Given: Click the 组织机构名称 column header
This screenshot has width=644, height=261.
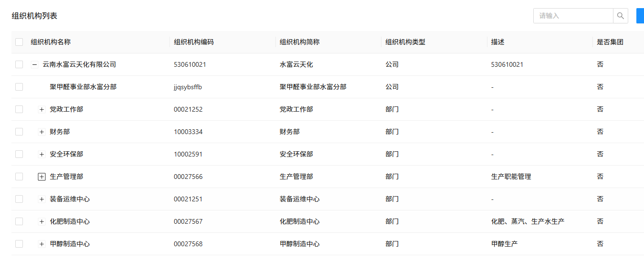Looking at the screenshot, I should (x=51, y=42).
